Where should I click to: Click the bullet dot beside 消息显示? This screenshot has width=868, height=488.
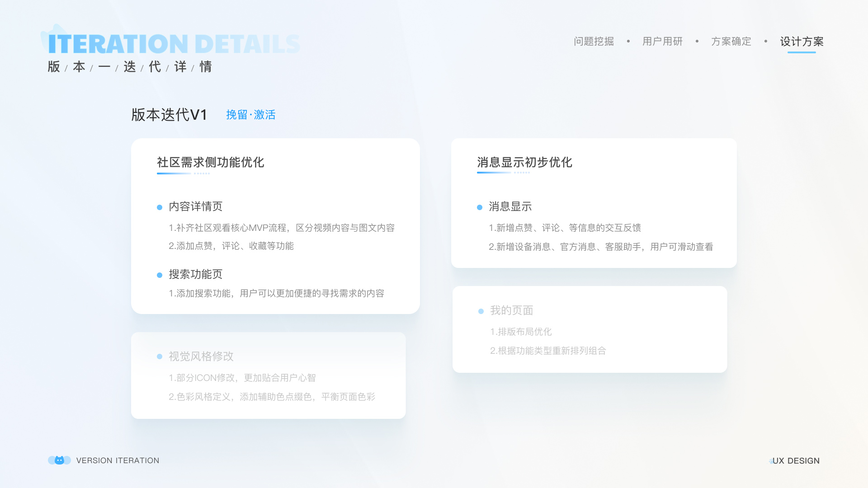[x=480, y=207]
